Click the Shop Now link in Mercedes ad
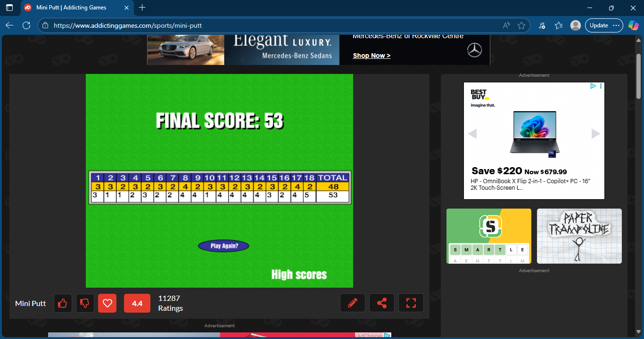This screenshot has height=339, width=644. (x=372, y=56)
